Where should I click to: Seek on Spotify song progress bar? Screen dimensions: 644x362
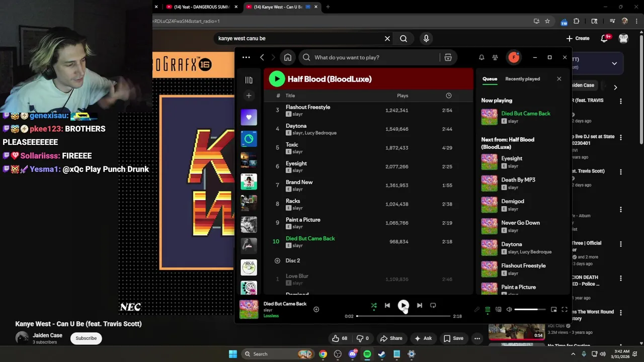point(404,316)
